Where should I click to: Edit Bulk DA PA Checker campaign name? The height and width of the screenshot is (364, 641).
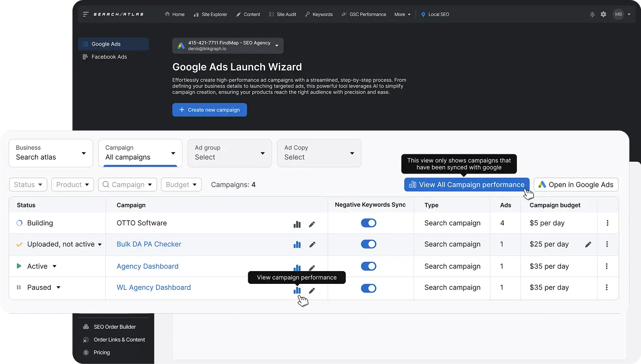coord(312,244)
